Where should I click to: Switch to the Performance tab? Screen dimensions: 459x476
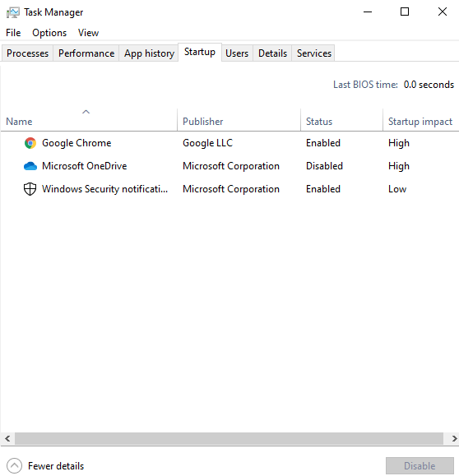click(86, 53)
